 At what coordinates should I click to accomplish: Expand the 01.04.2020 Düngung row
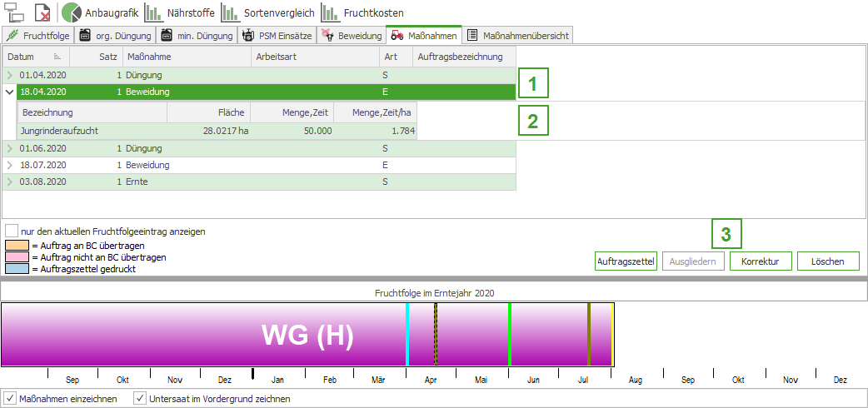(x=10, y=76)
